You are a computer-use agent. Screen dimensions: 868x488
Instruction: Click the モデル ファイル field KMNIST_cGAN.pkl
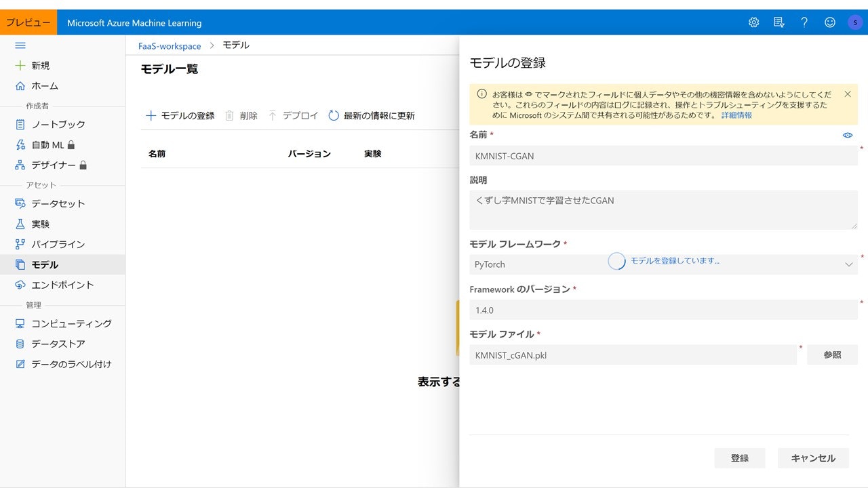point(633,355)
